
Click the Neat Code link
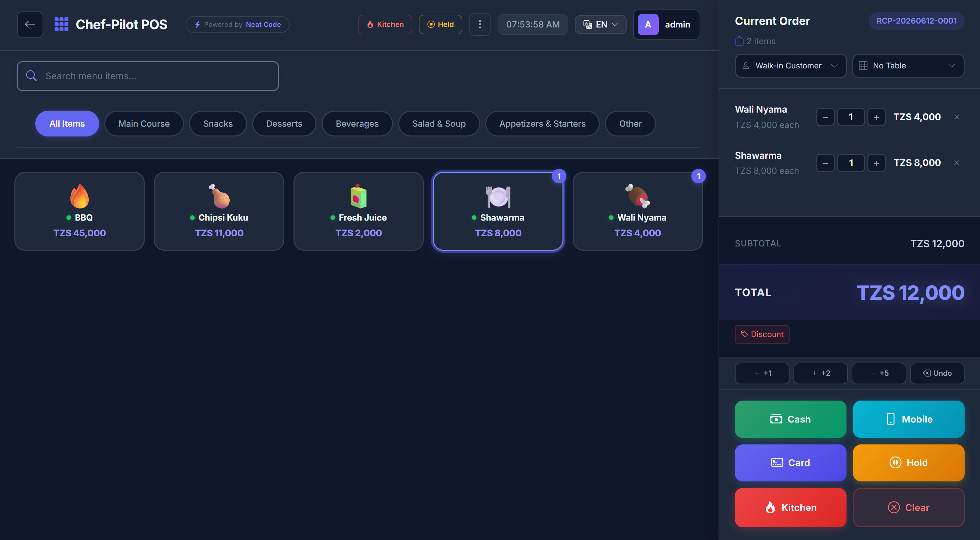pos(263,24)
